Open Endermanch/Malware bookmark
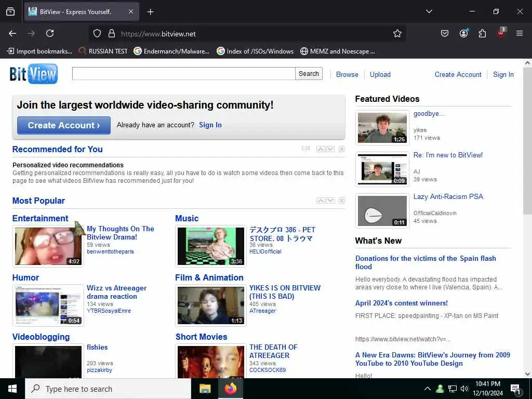The image size is (532, 399). tap(171, 51)
